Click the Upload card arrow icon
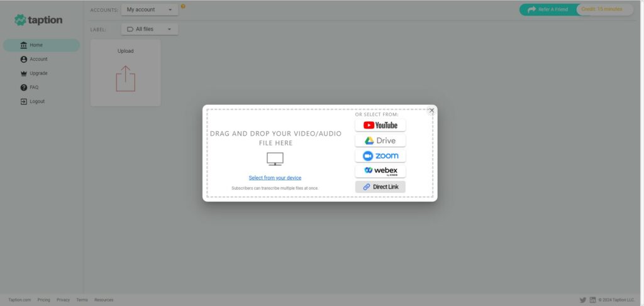The width and height of the screenshot is (644, 306). tap(125, 79)
